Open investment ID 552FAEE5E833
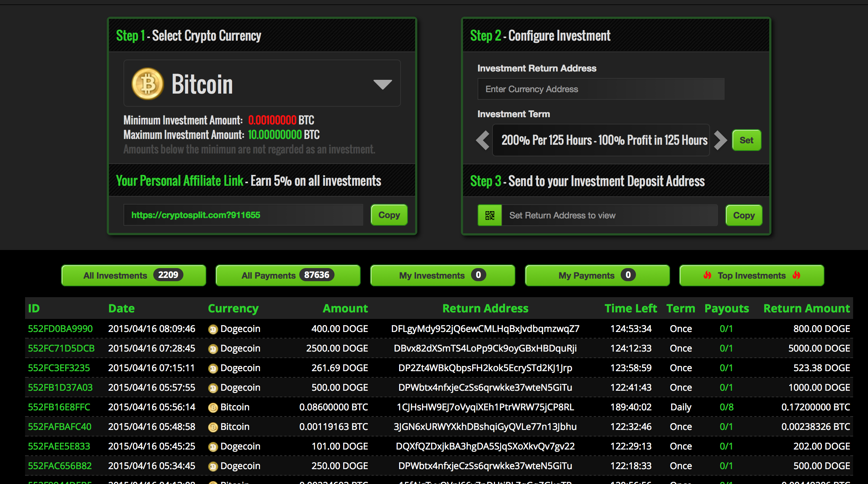The height and width of the screenshot is (484, 868). 59,446
